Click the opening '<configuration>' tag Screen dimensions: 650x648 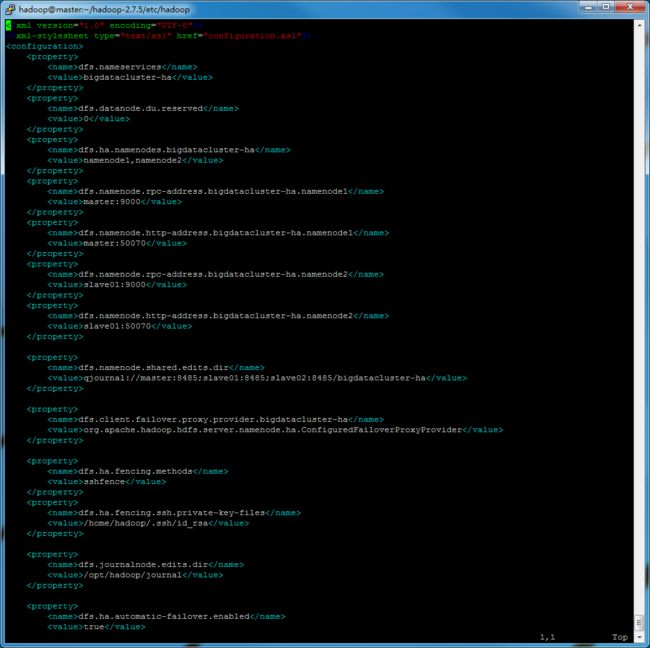(45, 46)
